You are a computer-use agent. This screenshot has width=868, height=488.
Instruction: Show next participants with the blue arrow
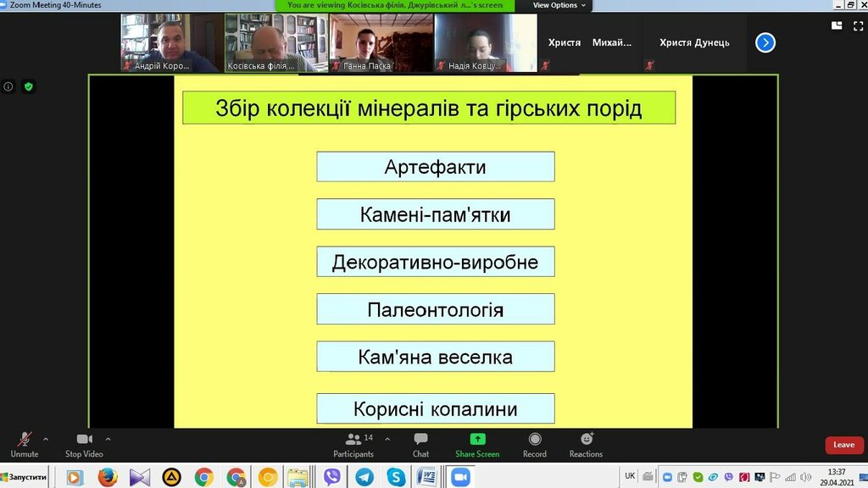pos(765,42)
